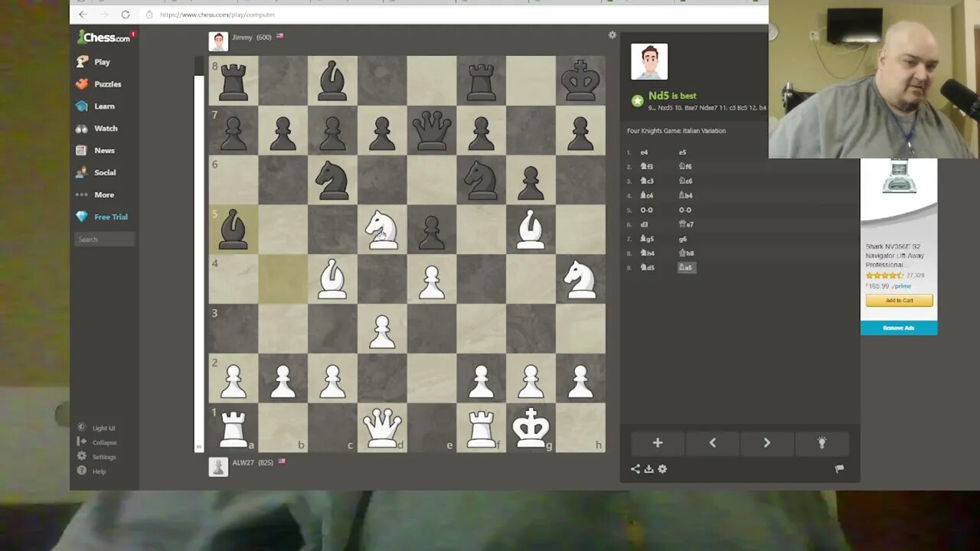Open Settings from the sidebar bottom
The width and height of the screenshot is (980, 551).
coord(96,457)
